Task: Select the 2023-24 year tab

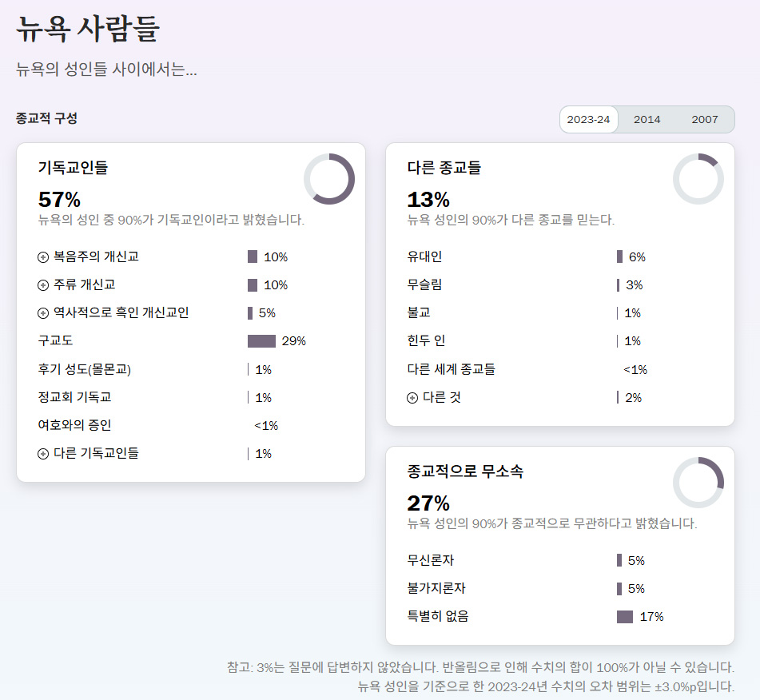Action: 588,120
